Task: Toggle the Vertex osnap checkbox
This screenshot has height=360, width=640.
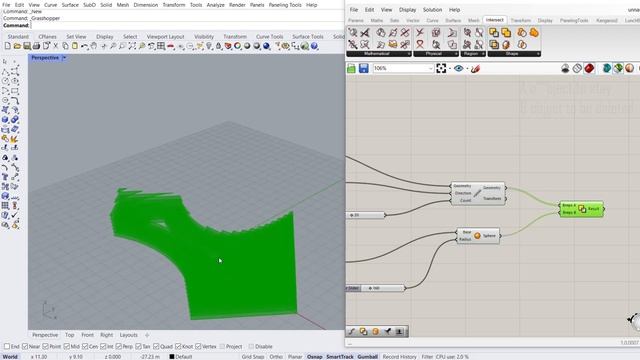Action: (198, 346)
